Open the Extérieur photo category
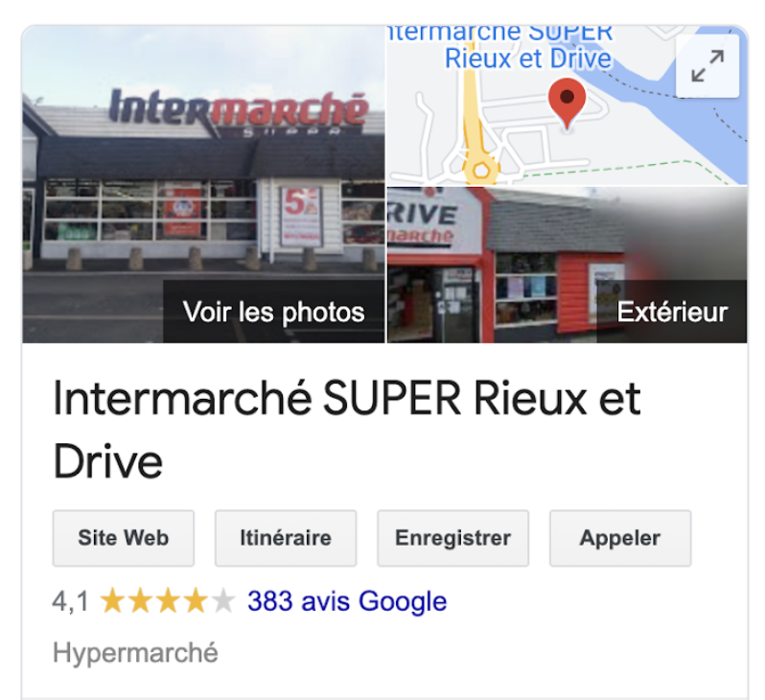Viewport: 765px width, 700px height. [672, 312]
